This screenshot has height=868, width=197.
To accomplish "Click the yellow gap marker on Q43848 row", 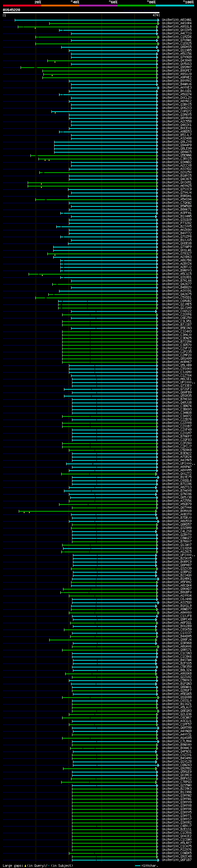I will click(55, 62).
